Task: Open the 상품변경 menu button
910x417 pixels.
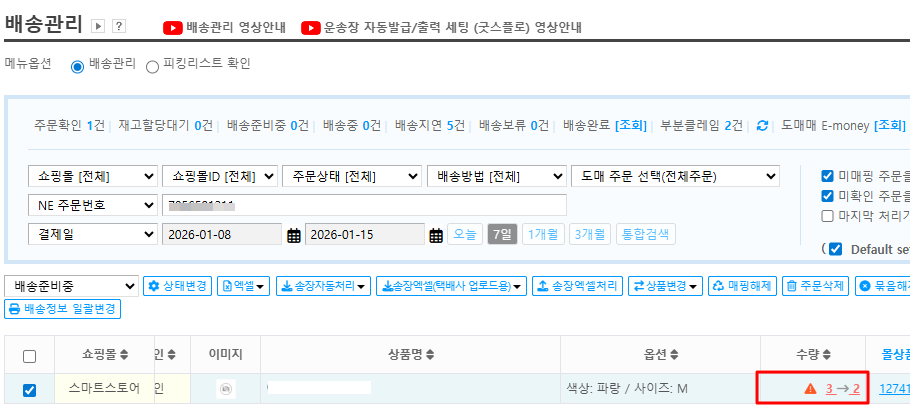Action: (665, 286)
